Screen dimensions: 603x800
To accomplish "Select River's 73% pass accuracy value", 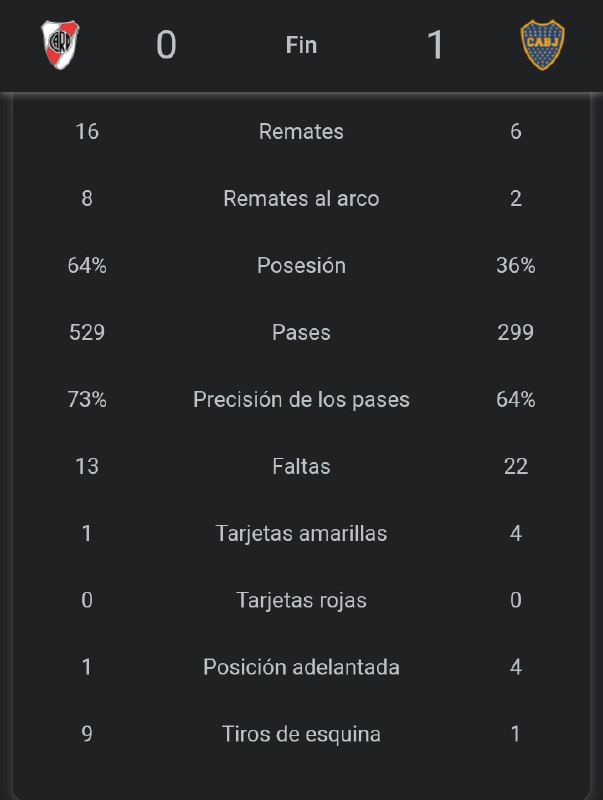I will click(87, 399).
